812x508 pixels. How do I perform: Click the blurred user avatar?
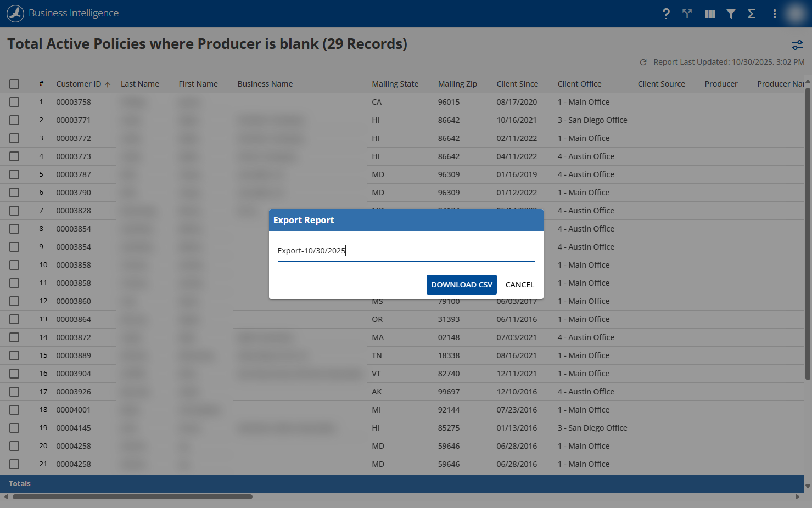[796, 14]
